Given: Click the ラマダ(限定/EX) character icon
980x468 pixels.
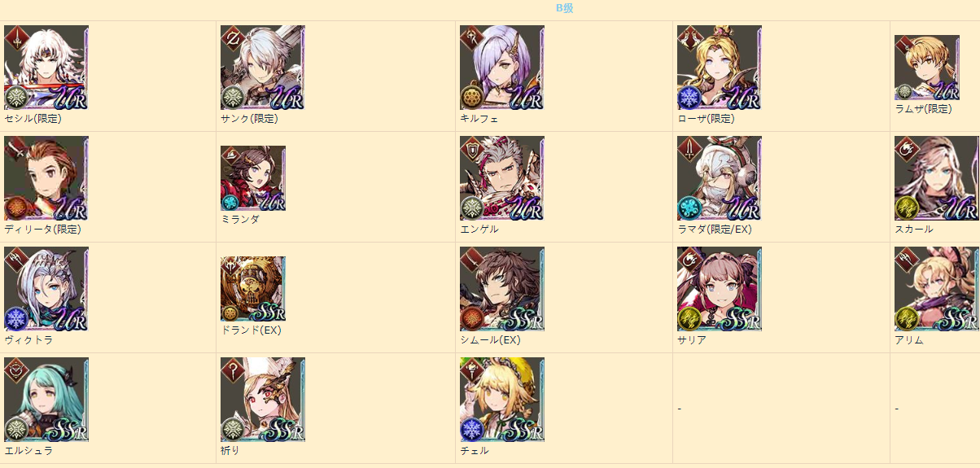Looking at the screenshot, I should coord(720,178).
